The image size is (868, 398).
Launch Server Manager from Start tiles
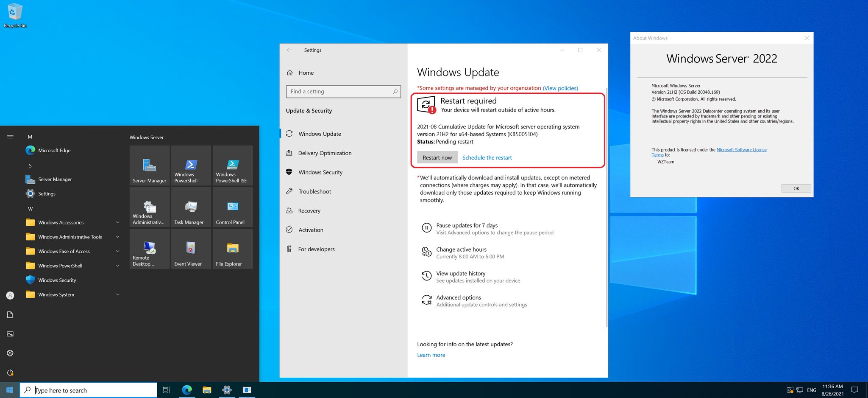(x=149, y=165)
